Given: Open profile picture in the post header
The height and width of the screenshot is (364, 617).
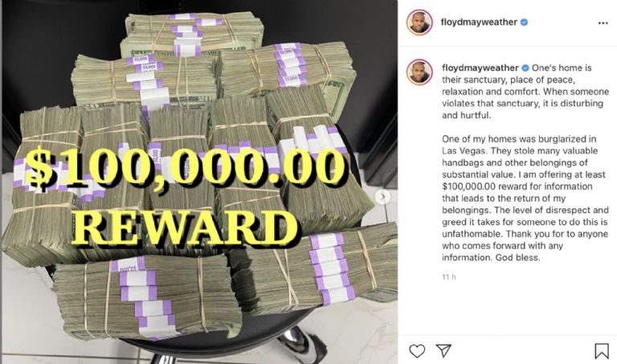Looking at the screenshot, I should (419, 22).
